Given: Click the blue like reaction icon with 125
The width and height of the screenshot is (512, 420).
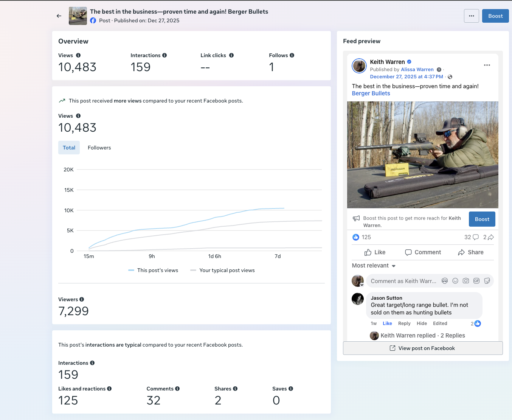Looking at the screenshot, I should (x=356, y=237).
